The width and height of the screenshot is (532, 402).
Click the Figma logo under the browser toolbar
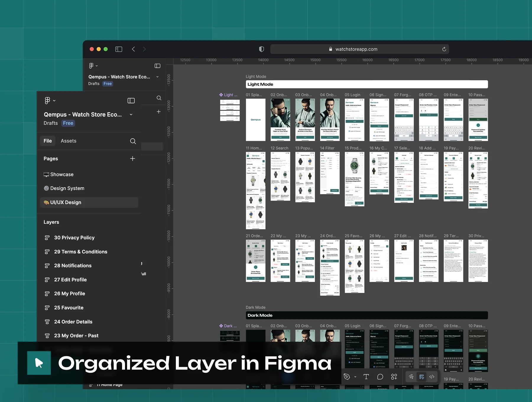91,66
